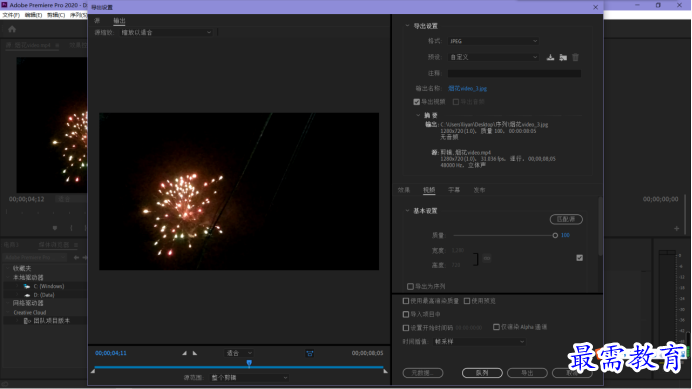Click the set in point triangle icon
The image size is (692, 389).
pos(184,353)
